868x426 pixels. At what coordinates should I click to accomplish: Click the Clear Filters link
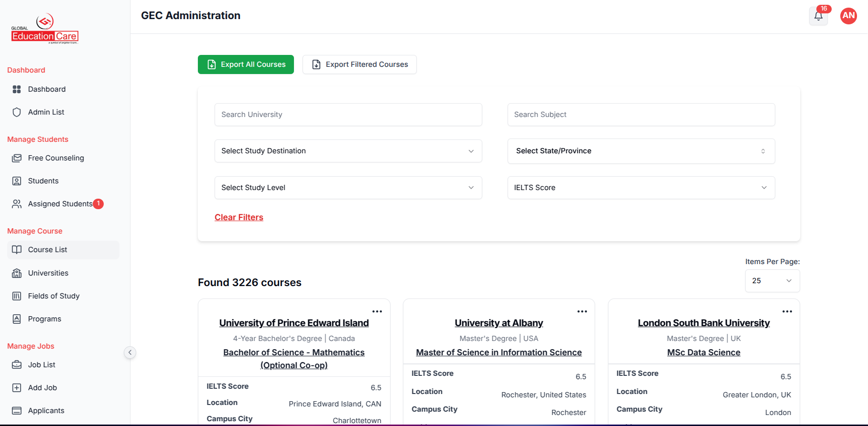[x=239, y=217]
